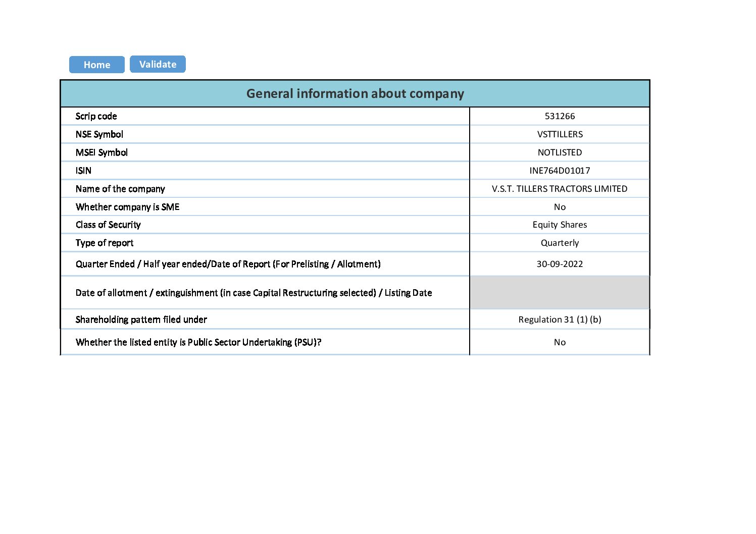Click the Name of the company label

[x=120, y=189]
